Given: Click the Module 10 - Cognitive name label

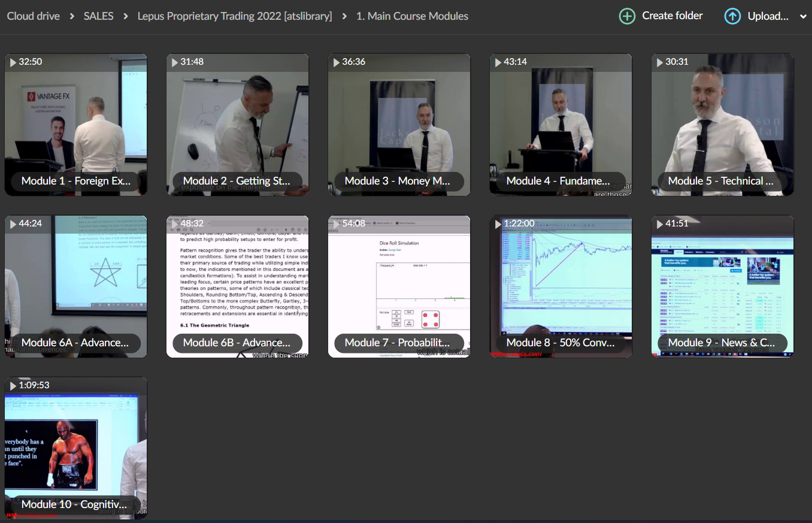Looking at the screenshot, I should click(x=75, y=504).
